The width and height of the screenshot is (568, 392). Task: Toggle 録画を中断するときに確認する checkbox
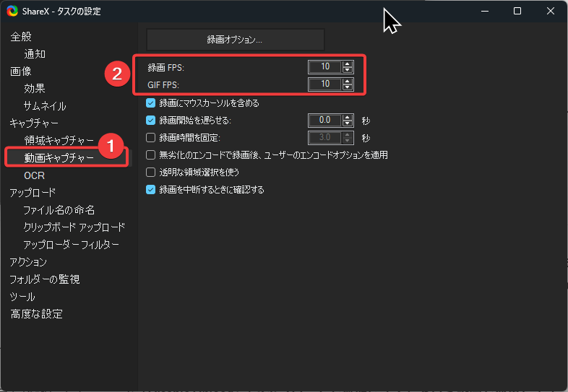(151, 190)
